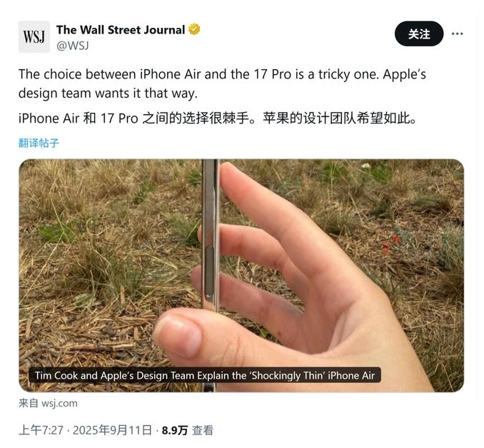Open the 来自 wsj.com source link
Screen dimensions: 484x448
[48, 403]
